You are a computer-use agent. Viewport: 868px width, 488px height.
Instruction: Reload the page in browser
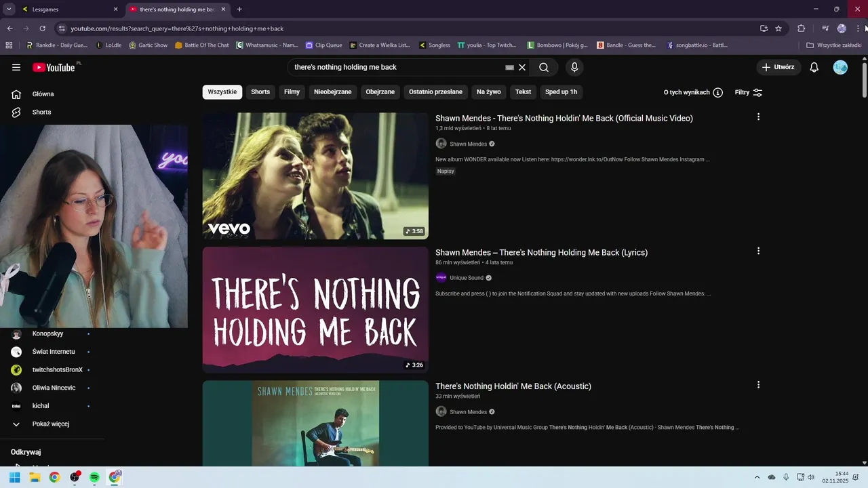[x=42, y=28]
